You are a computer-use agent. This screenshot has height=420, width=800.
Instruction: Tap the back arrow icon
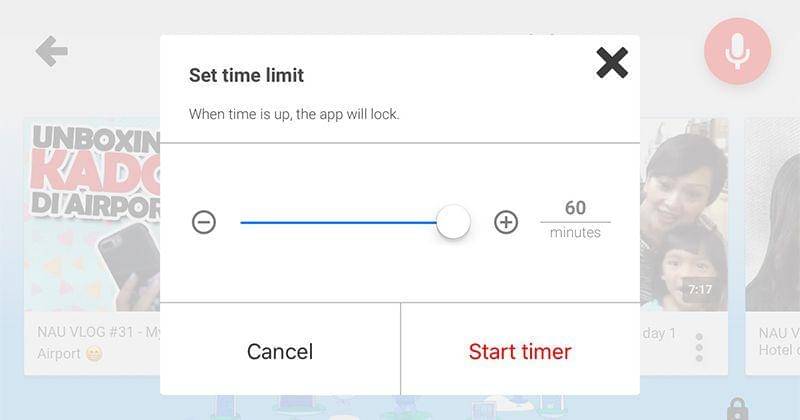pos(51,51)
